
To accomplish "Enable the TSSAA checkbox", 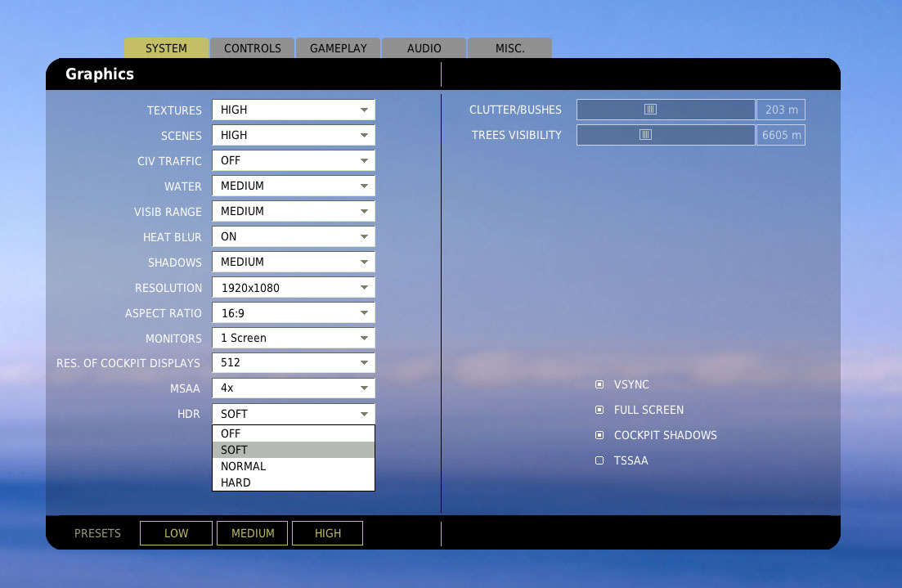I will click(x=599, y=460).
